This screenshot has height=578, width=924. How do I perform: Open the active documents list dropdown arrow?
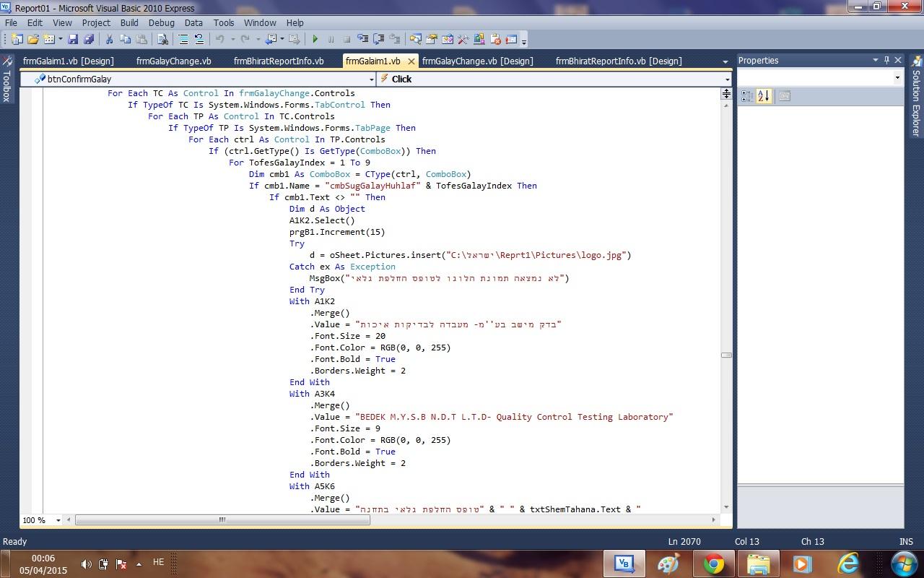tap(725, 61)
